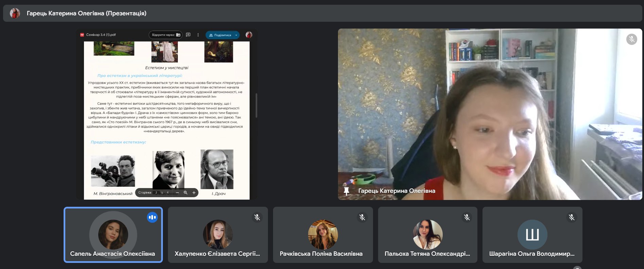Open Рачківська Поліна Василівна's avatar

click(323, 234)
